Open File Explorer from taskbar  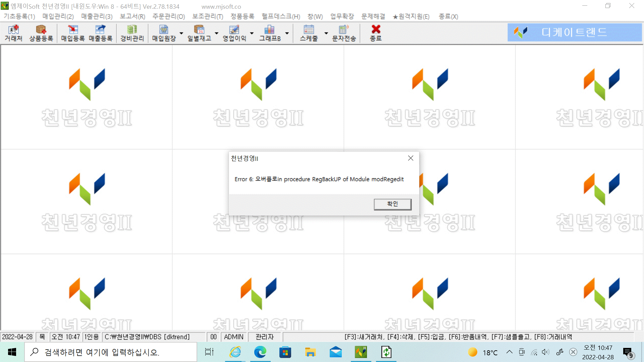(310, 352)
